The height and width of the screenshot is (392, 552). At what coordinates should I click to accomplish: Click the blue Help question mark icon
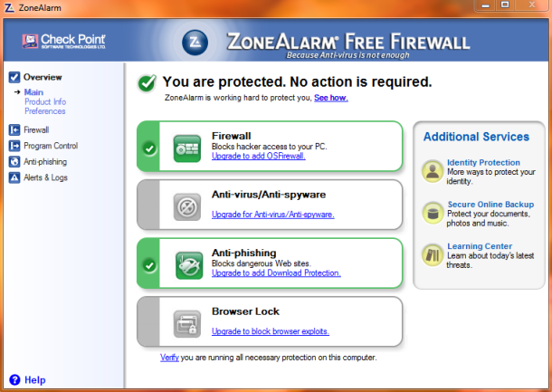pos(14,379)
